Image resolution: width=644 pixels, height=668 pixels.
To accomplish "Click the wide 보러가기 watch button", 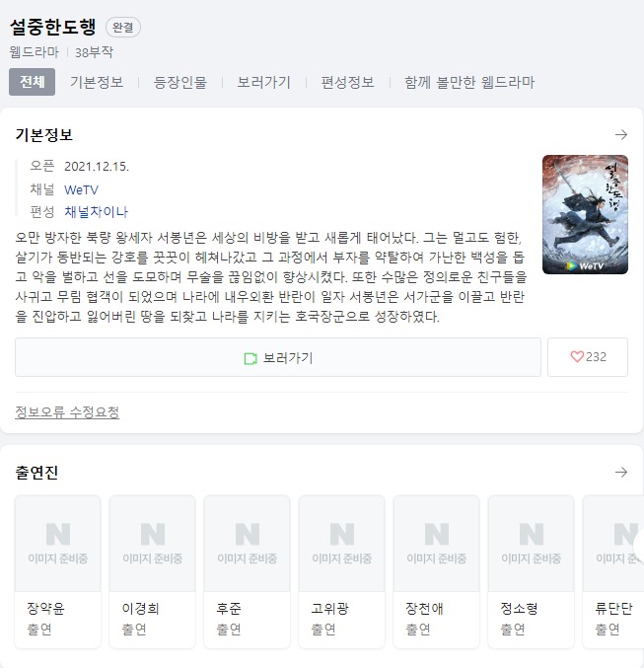I will point(278,357).
